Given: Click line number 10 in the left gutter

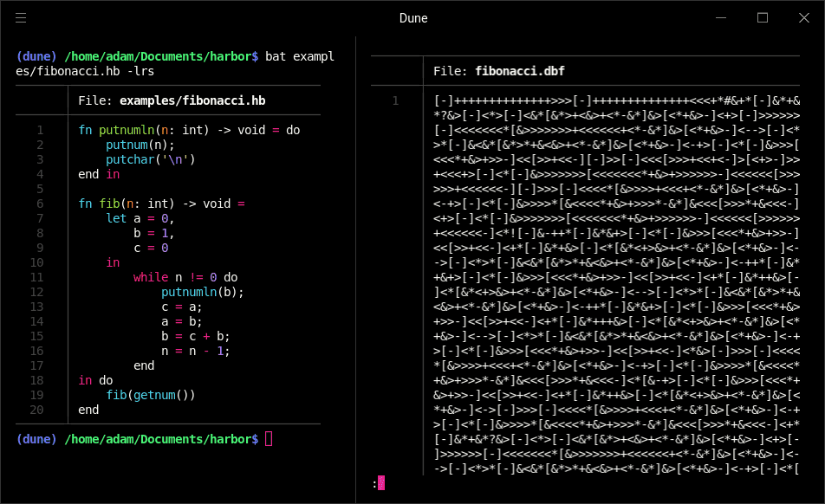Looking at the screenshot, I should point(36,262).
